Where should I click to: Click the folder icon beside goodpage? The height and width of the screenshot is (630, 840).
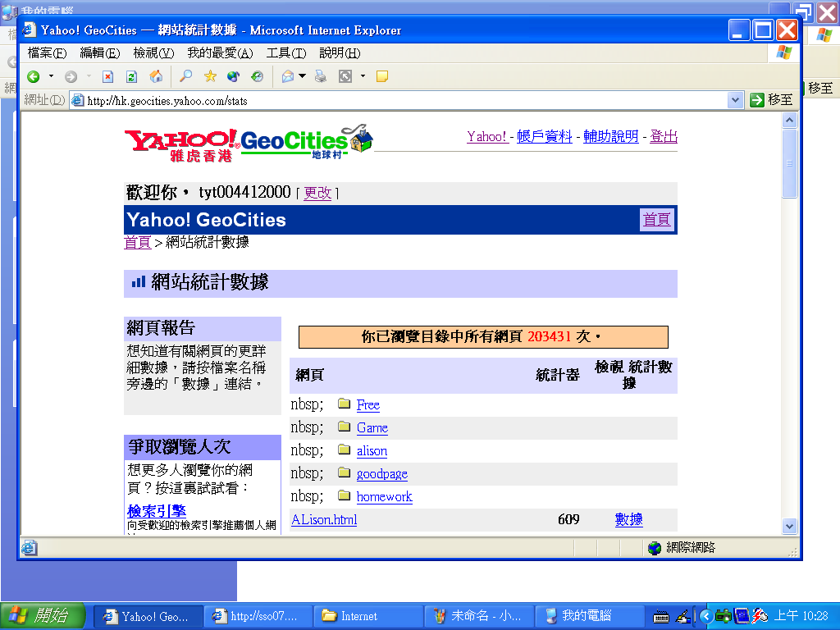[x=344, y=472]
